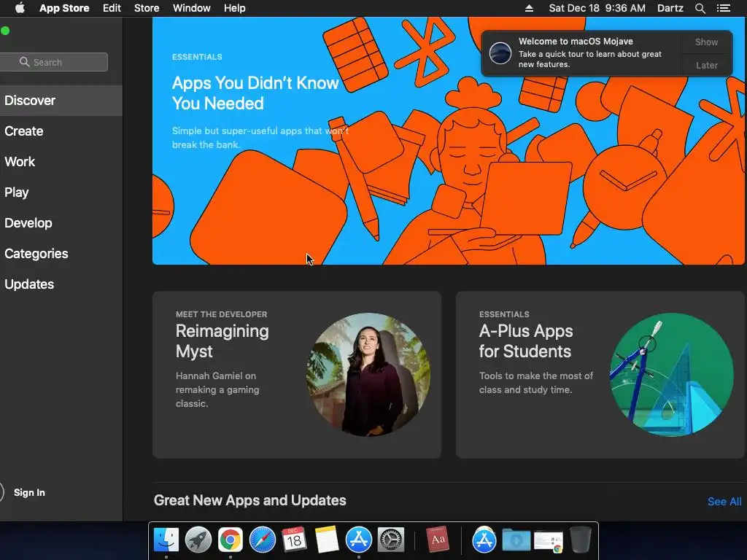
Task: Click the Great New Apps and Updates heading
Action: (x=250, y=500)
